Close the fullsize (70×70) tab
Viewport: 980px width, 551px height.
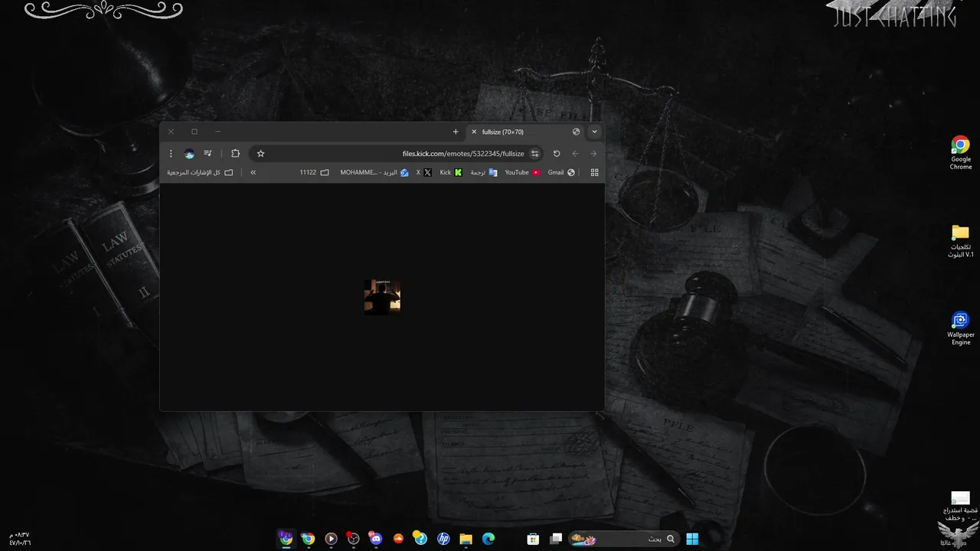[473, 132]
